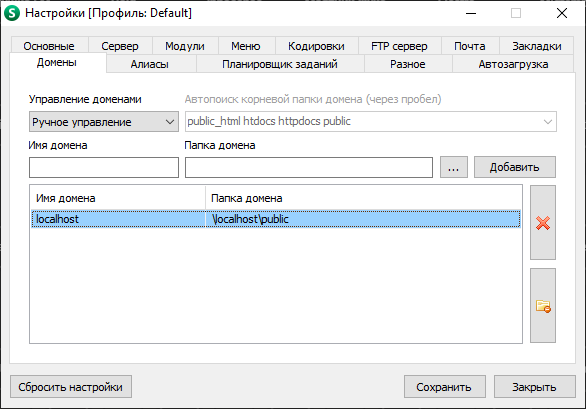Open the Планировщик заданий tab

280,64
